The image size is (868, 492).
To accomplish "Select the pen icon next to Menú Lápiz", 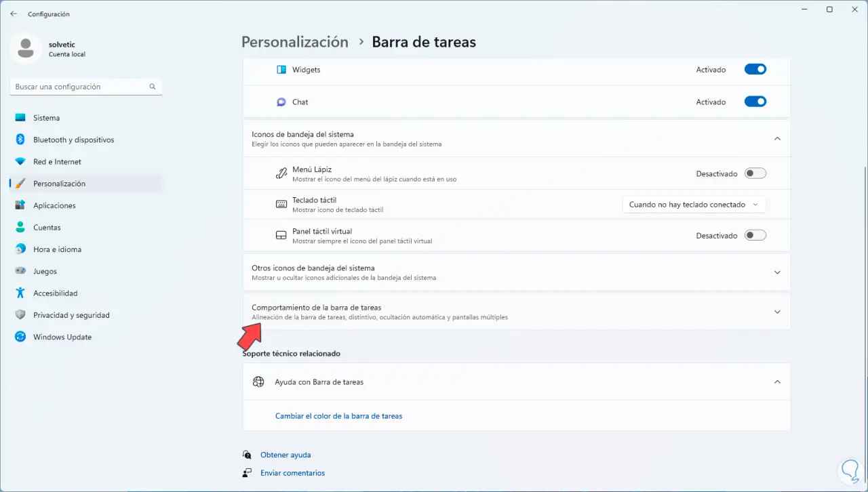I will [x=281, y=173].
